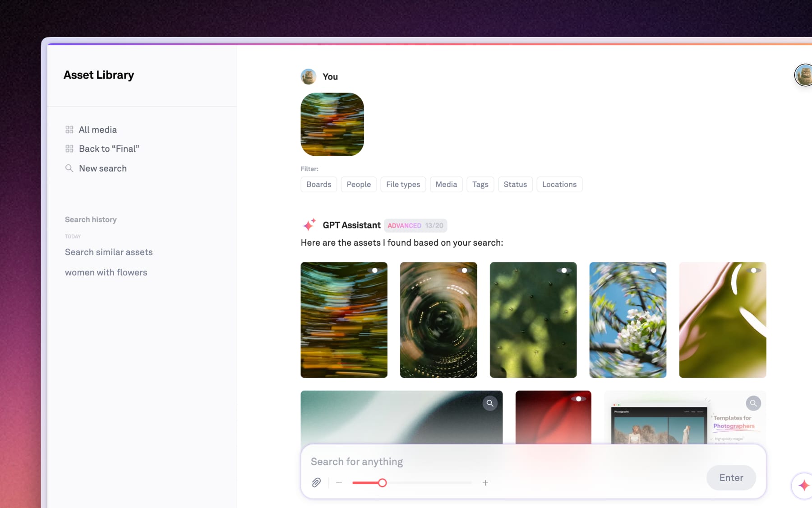This screenshot has height=508, width=812.
Task: Click the magnifier on Templates for Photographers image
Action: pyautogui.click(x=753, y=403)
